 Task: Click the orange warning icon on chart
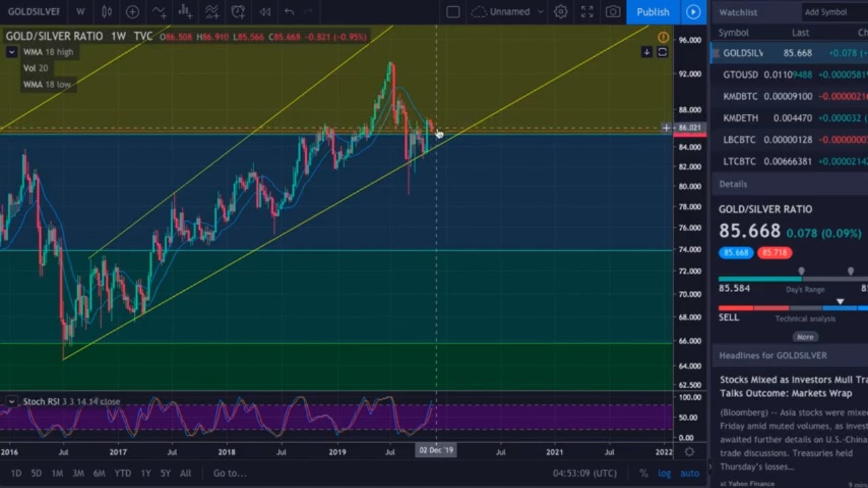point(663,37)
